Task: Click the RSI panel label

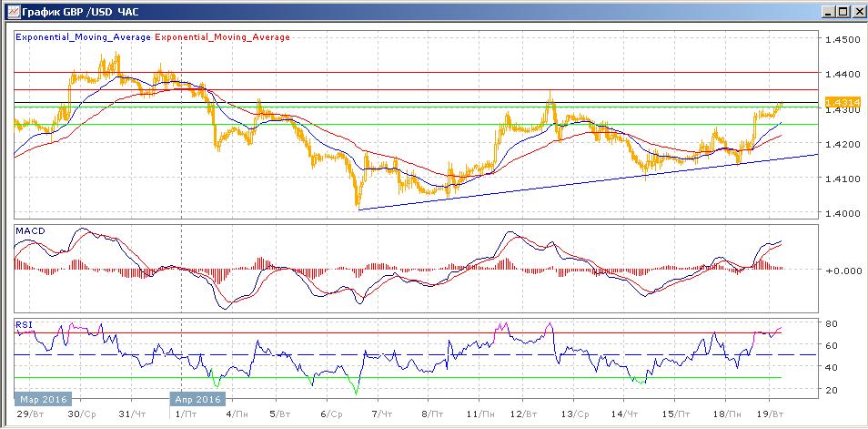Action: tap(25, 325)
